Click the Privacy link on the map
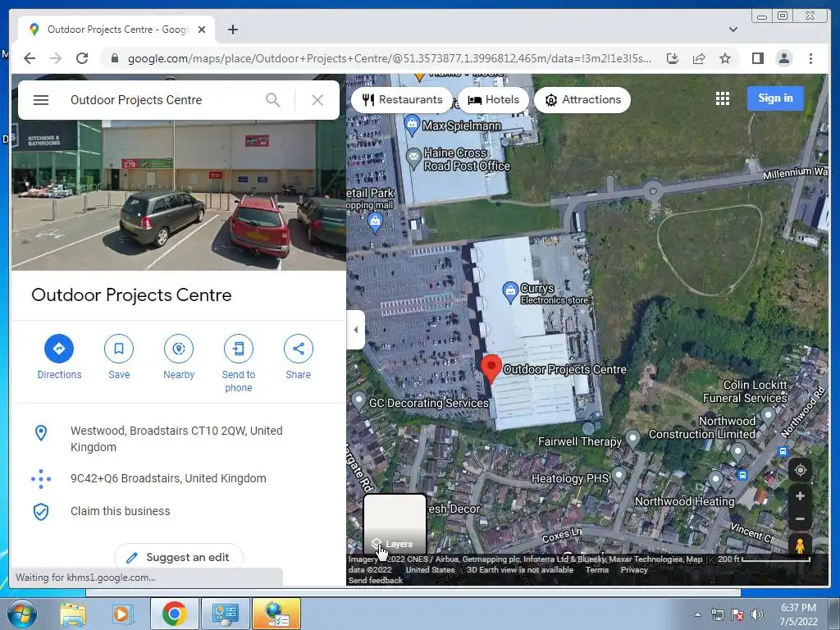840x630 pixels. pyautogui.click(x=634, y=569)
